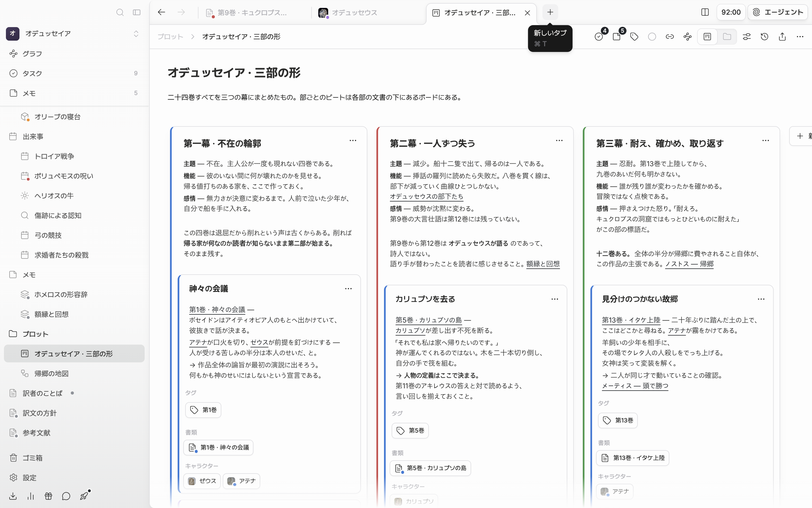
Task: Open メモ with count 5 in sidebar
Action: point(74,93)
